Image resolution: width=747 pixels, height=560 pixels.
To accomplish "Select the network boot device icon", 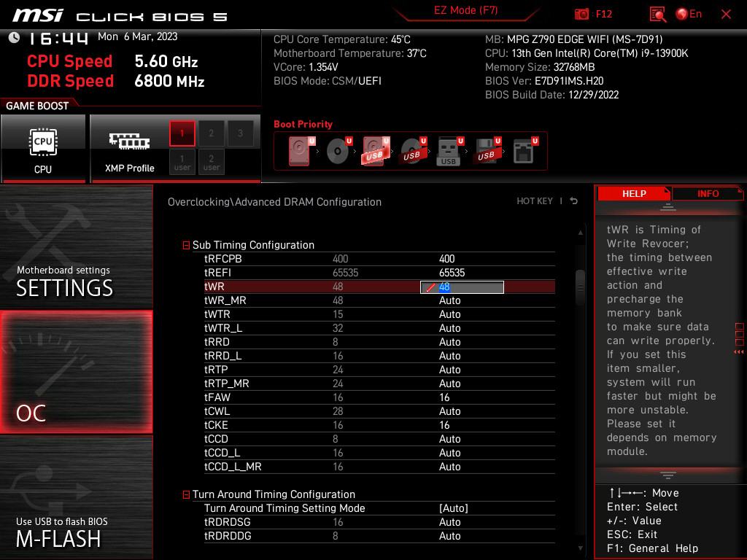I will (x=525, y=150).
